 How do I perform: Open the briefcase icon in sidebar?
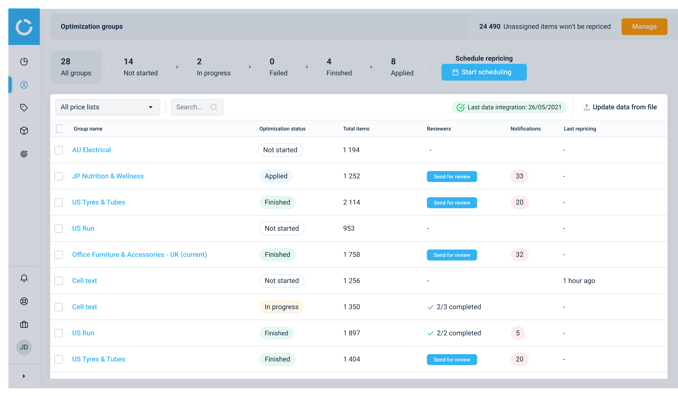pos(24,324)
